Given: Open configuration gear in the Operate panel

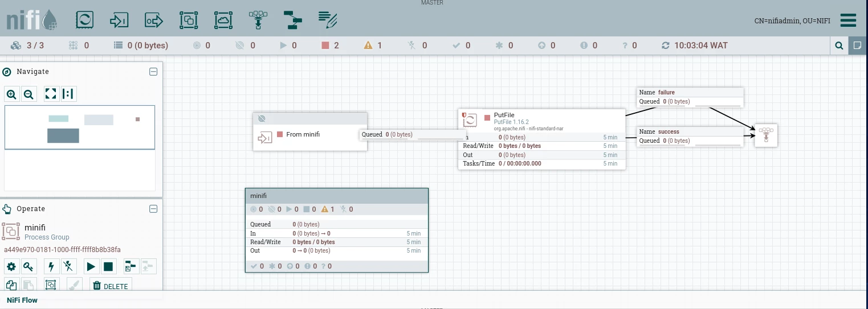Looking at the screenshot, I should click(x=11, y=266).
